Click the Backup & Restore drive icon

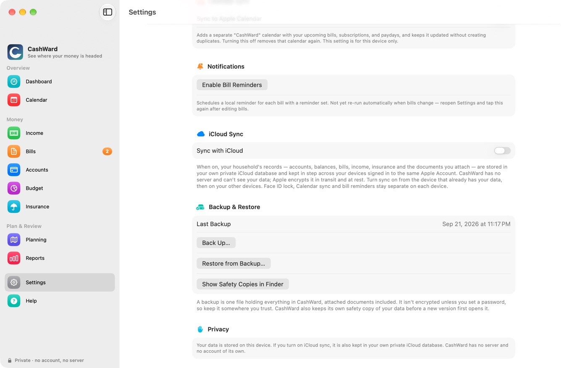point(200,207)
